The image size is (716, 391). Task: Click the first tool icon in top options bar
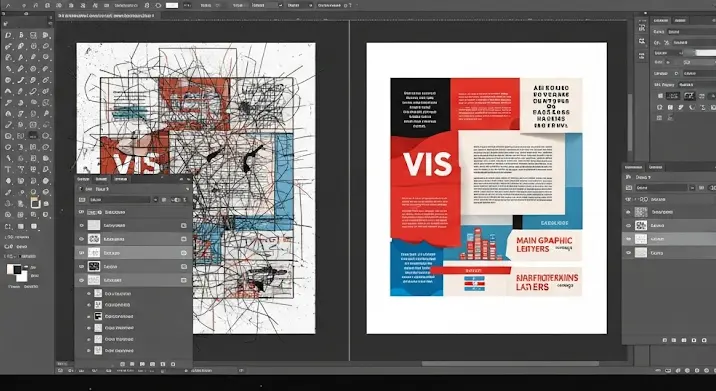(x=8, y=5)
